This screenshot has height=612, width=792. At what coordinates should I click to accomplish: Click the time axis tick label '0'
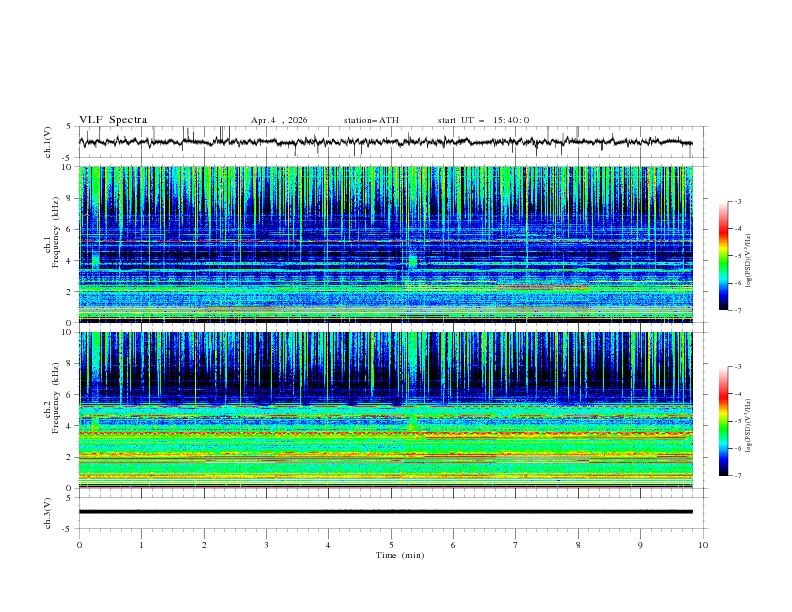coord(79,545)
